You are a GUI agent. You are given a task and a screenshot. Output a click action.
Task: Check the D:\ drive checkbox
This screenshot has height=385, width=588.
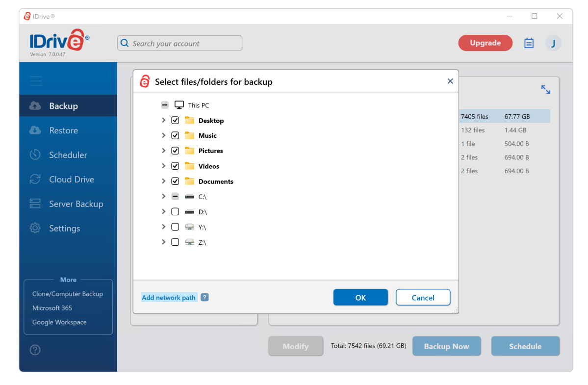175,212
